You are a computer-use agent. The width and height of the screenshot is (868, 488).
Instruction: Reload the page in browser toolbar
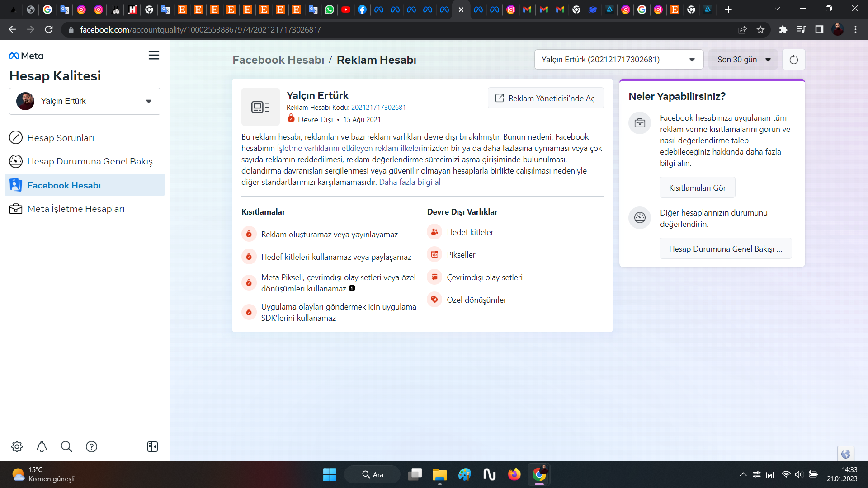coord(49,29)
